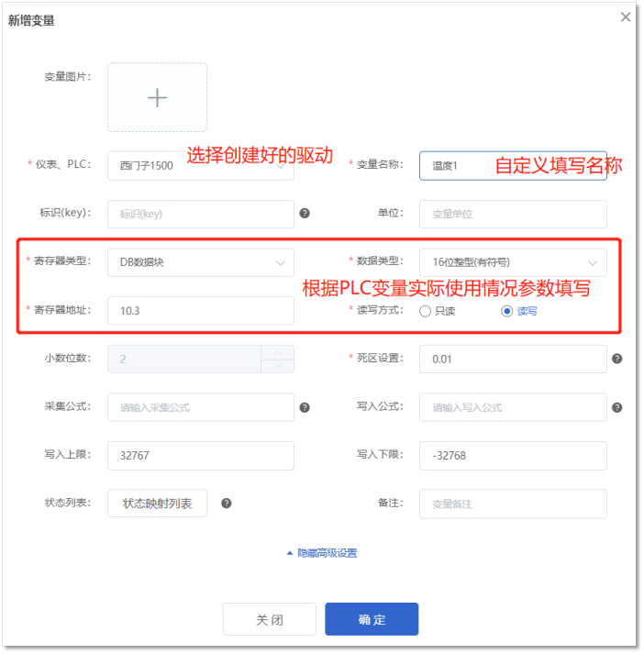The height and width of the screenshot is (654, 644).
Task: Open the 寄存器类型 dropdown showing DB数据块
Action: point(201,262)
